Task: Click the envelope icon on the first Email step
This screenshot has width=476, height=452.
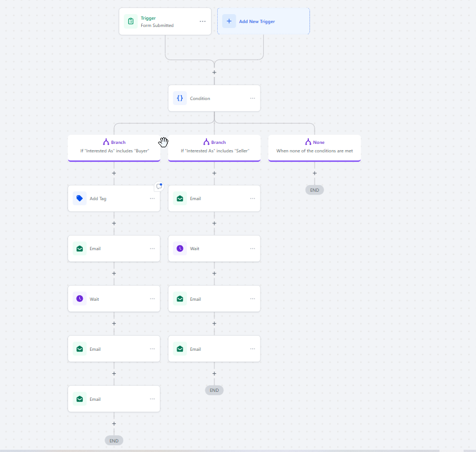Action: pos(179,198)
